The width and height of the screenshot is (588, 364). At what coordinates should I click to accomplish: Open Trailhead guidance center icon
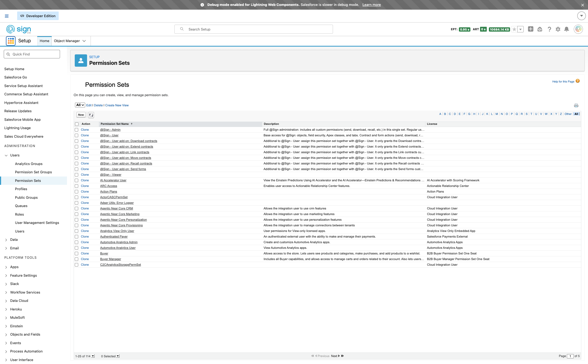click(540, 29)
